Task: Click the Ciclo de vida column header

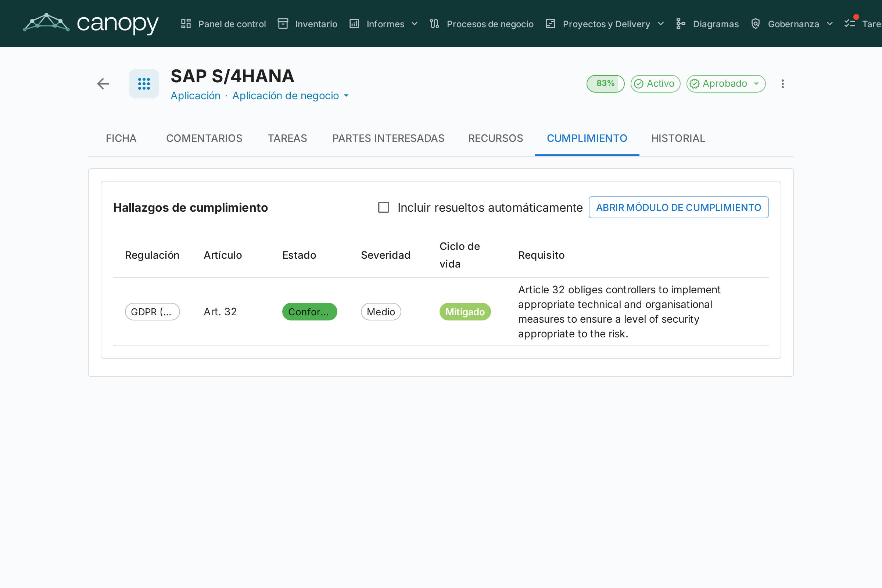Action: (460, 255)
